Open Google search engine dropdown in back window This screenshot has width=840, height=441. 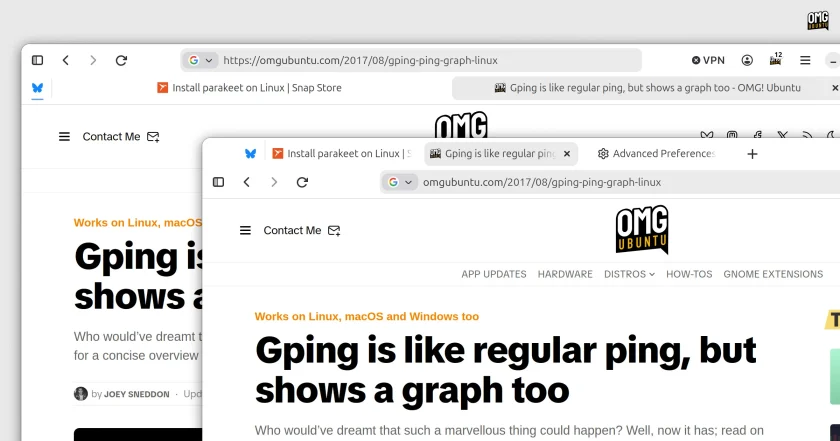click(201, 60)
